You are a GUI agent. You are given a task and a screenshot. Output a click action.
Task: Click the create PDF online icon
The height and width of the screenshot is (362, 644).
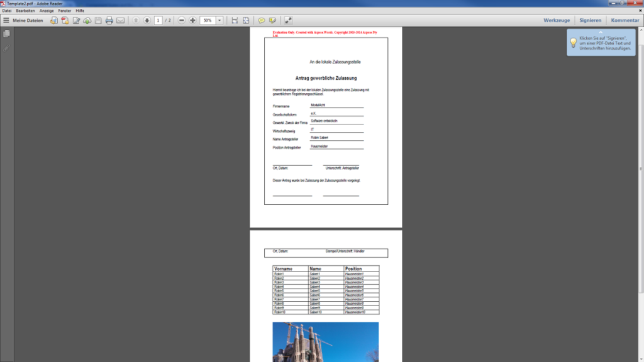65,20
